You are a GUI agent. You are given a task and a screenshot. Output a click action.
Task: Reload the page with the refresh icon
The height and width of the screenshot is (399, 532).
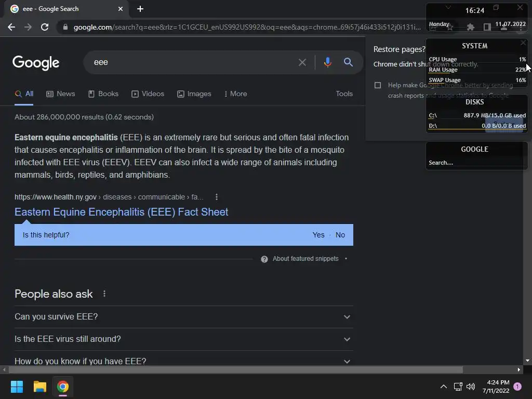pos(45,27)
